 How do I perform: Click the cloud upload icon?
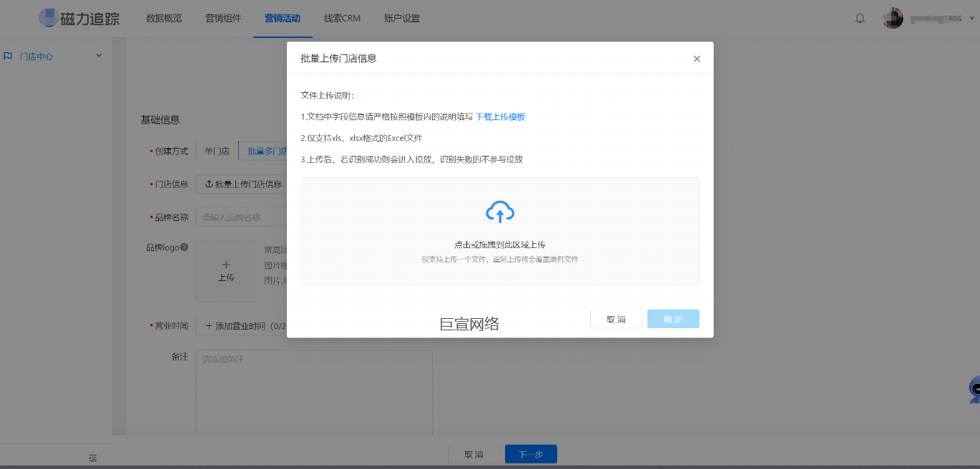(x=500, y=212)
